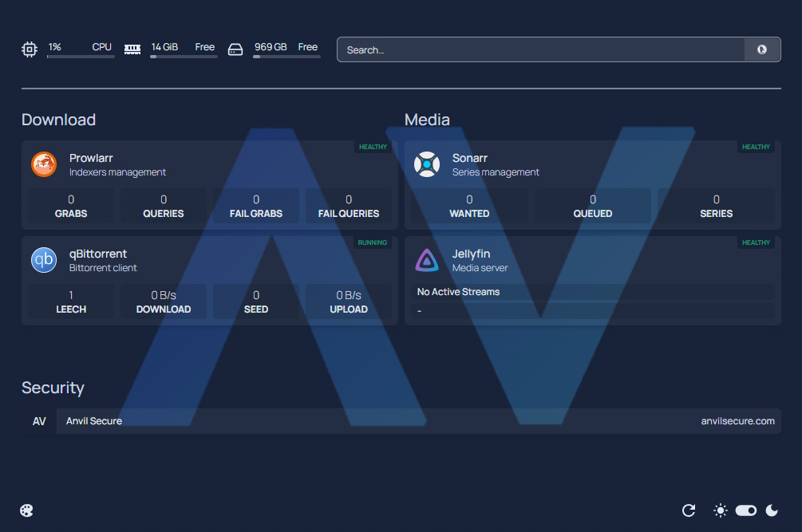Screen dimensions: 802x532
Task: Click the qBittorrent app icon
Action: [x=44, y=260]
